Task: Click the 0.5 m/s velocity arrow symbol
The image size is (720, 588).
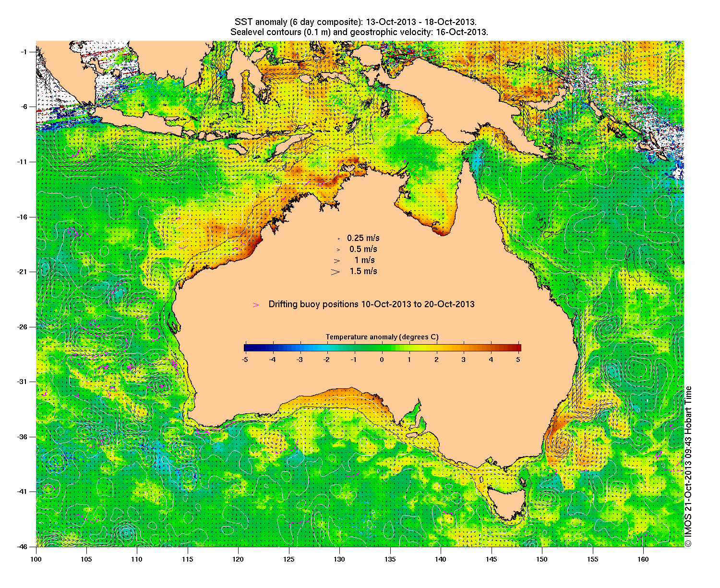Action: coord(338,250)
